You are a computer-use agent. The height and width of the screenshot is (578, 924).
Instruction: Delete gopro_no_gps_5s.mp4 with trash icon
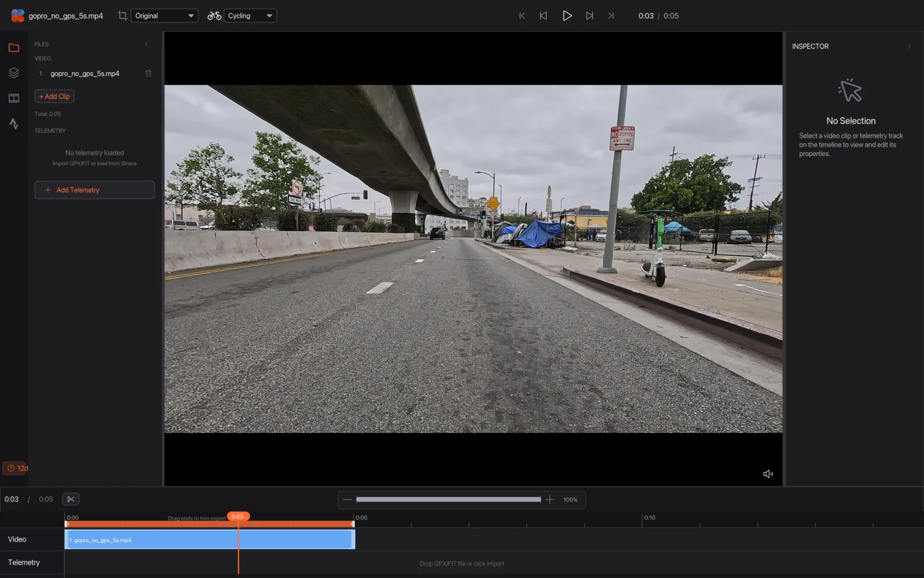click(x=148, y=73)
